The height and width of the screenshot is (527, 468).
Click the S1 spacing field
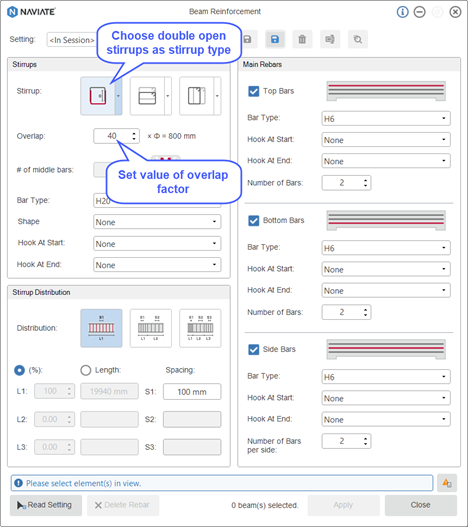[192, 392]
